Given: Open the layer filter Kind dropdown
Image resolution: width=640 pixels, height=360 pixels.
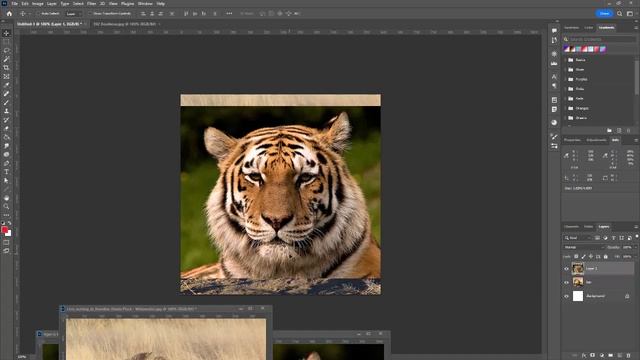Looking at the screenshot, I should point(578,238).
